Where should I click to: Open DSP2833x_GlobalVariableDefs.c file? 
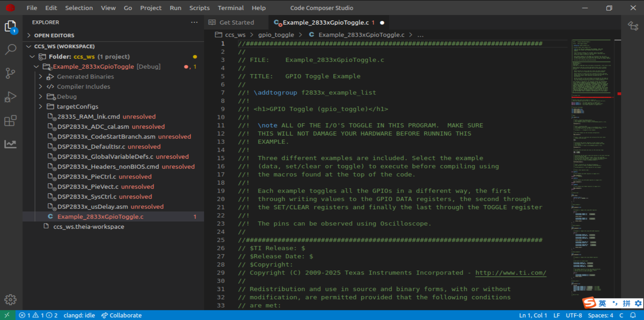105,157
